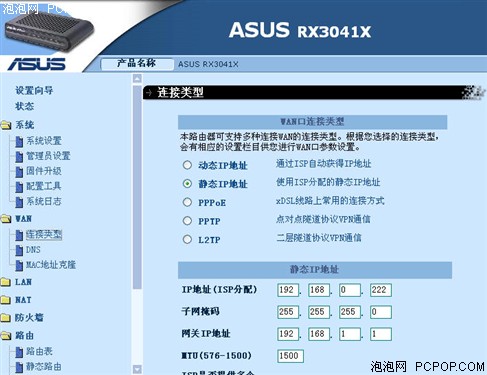Click IP地址 first octet field 192
The height and width of the screenshot is (375, 487).
point(288,290)
